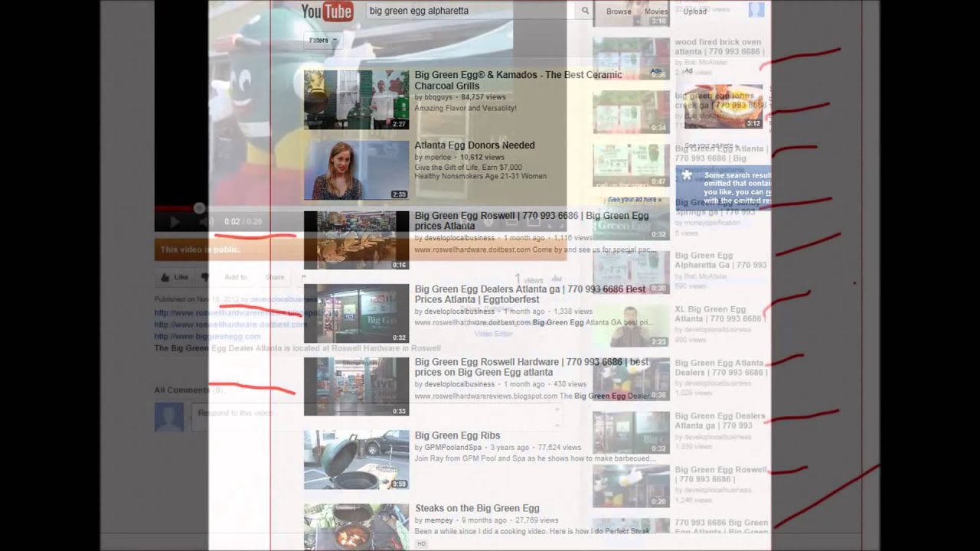The image size is (980, 551).
Task: Click the play button in video player
Action: pos(175,222)
